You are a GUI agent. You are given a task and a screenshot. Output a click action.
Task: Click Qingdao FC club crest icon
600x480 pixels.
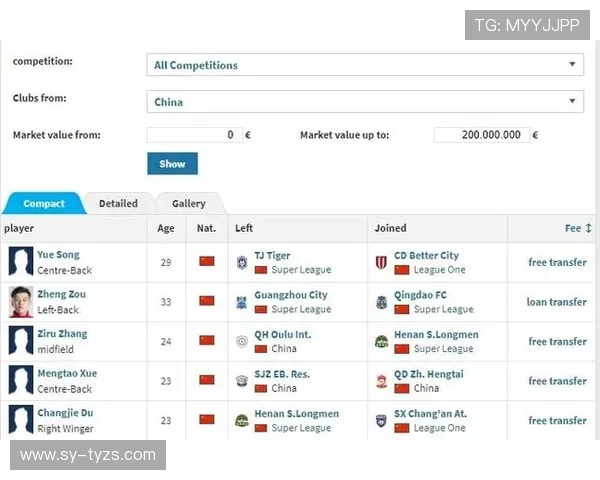tap(381, 302)
